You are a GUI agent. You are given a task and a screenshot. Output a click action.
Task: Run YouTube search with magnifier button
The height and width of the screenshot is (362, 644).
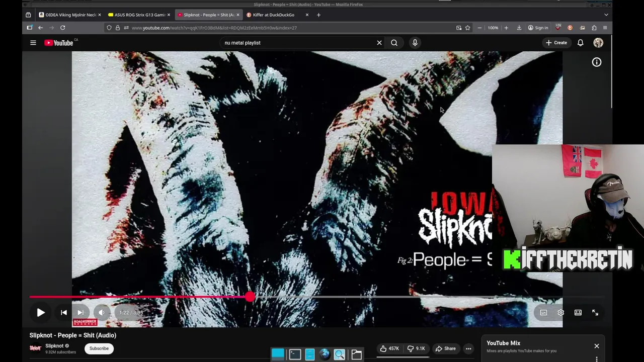(x=394, y=43)
